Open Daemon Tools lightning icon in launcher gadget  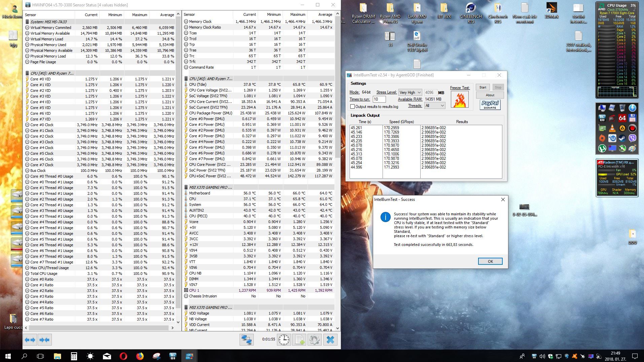[633, 108]
